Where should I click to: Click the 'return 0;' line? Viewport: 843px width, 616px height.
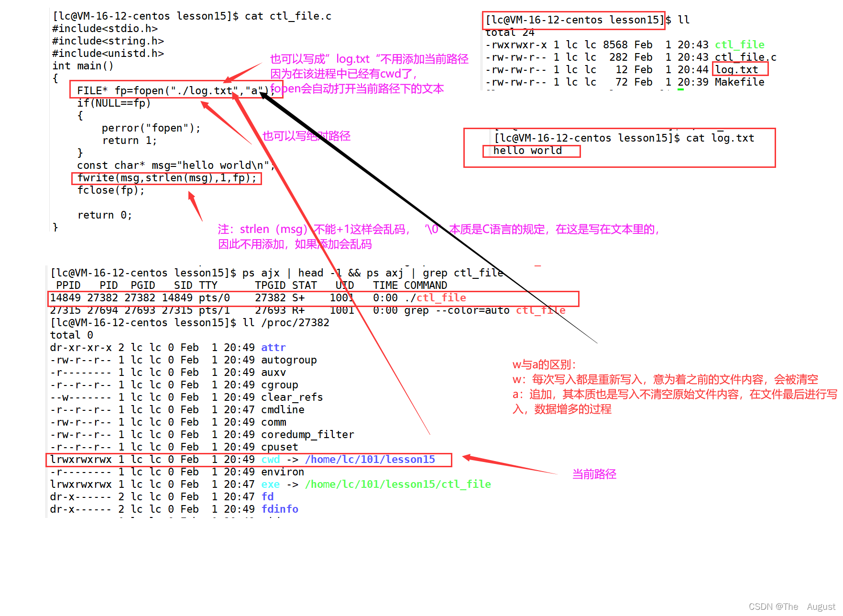tap(105, 215)
